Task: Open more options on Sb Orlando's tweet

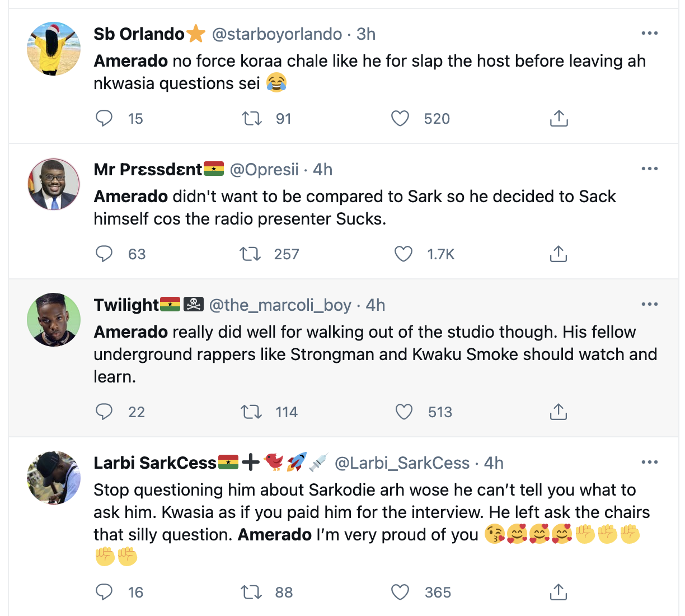Action: (649, 34)
